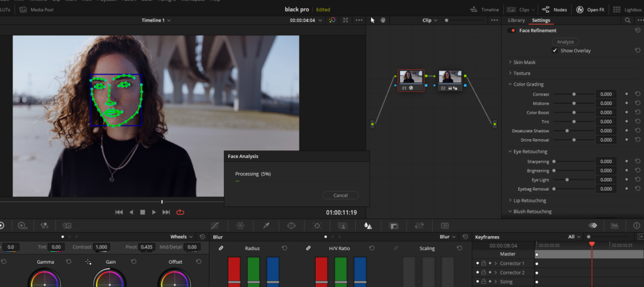644x287 pixels.
Task: Open the Clip dropdown in node editor
Action: 430,20
